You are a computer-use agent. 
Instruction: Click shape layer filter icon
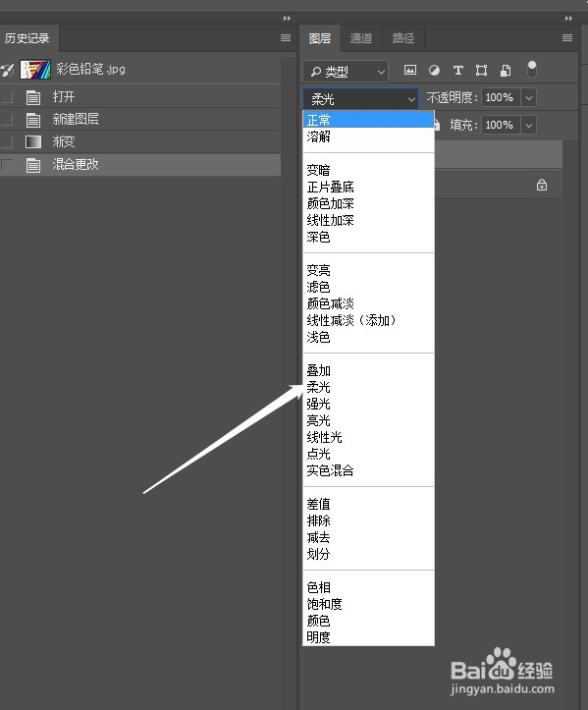pos(482,70)
